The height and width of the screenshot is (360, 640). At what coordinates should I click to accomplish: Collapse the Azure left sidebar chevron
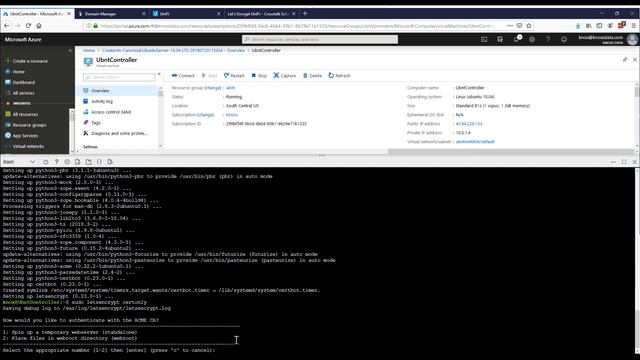[70, 51]
